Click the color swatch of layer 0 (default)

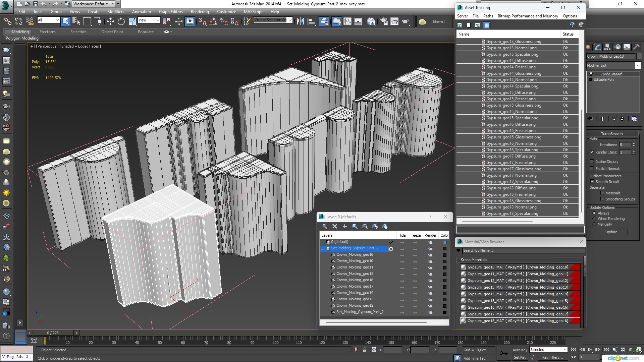pos(444,242)
